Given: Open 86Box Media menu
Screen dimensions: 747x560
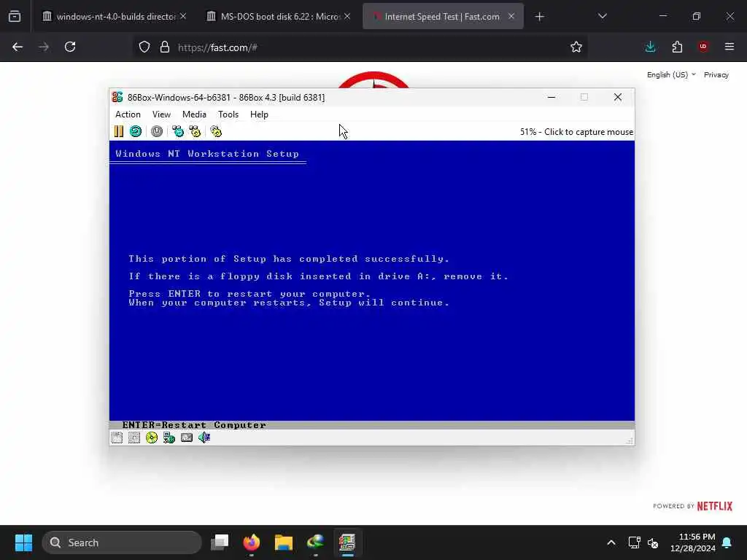Looking at the screenshot, I should click(x=194, y=114).
